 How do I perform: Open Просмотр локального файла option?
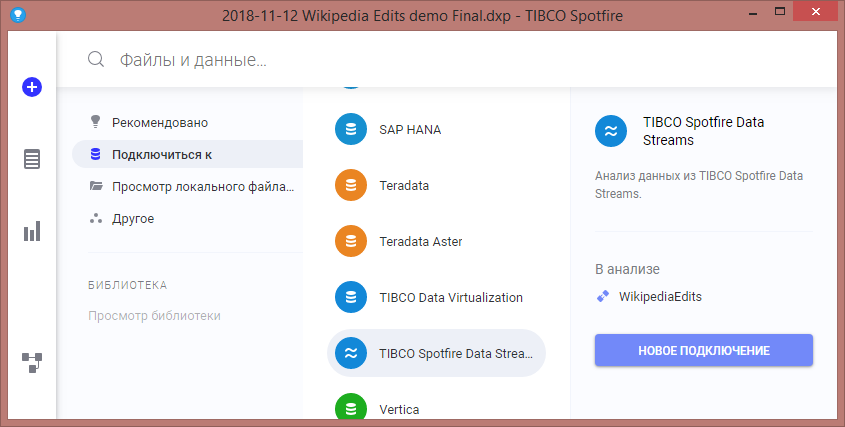pyautogui.click(x=203, y=187)
